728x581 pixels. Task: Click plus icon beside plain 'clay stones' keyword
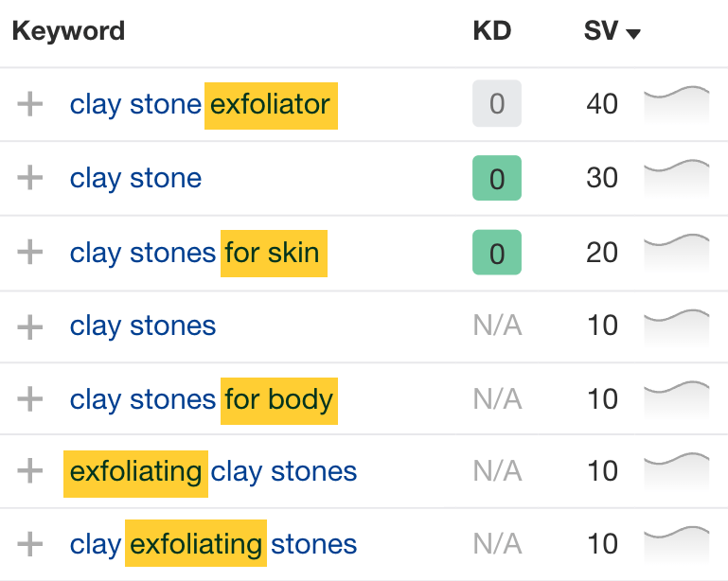click(x=30, y=326)
